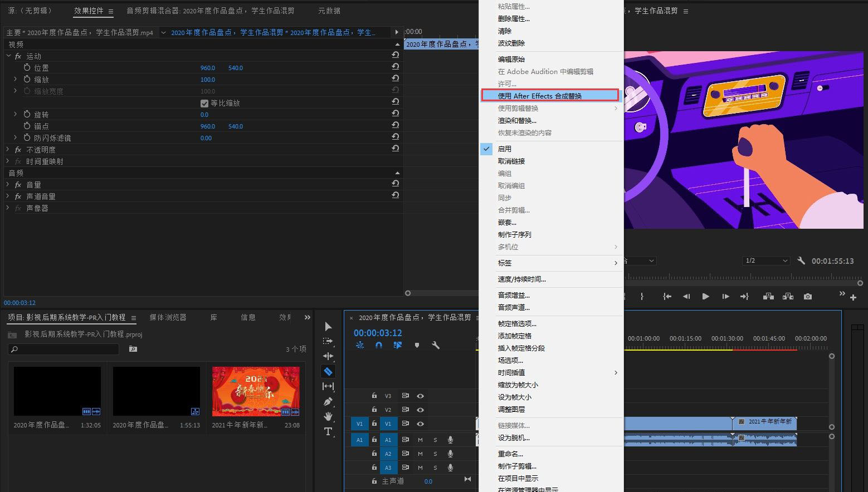Expand the 声道音量 Channel Volume effect
Image resolution: width=868 pixels, height=492 pixels.
(8, 196)
